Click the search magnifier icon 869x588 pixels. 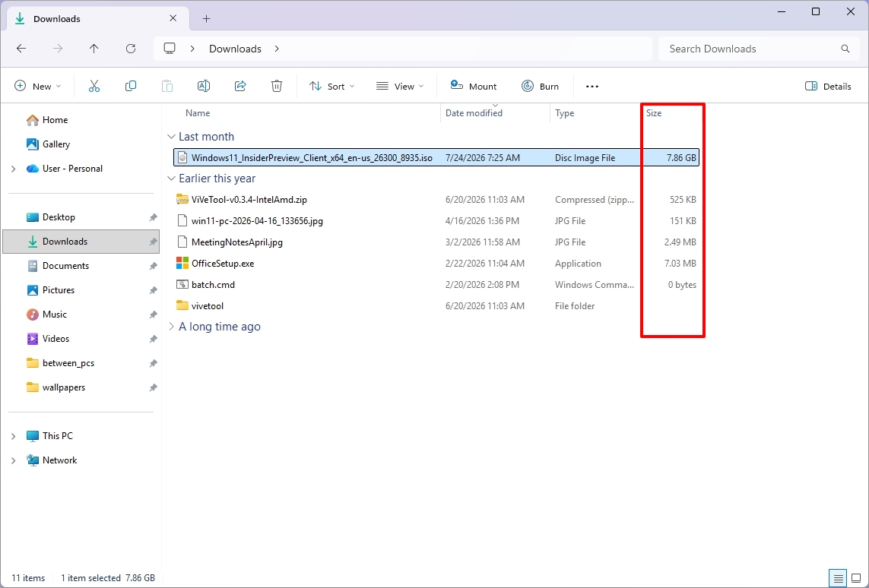click(845, 49)
